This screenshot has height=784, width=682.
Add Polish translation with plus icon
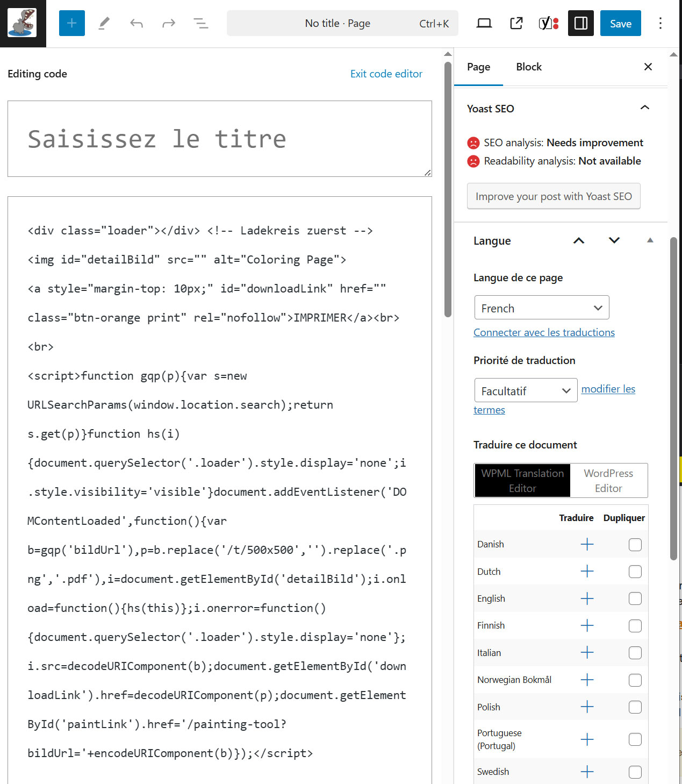[x=587, y=707]
